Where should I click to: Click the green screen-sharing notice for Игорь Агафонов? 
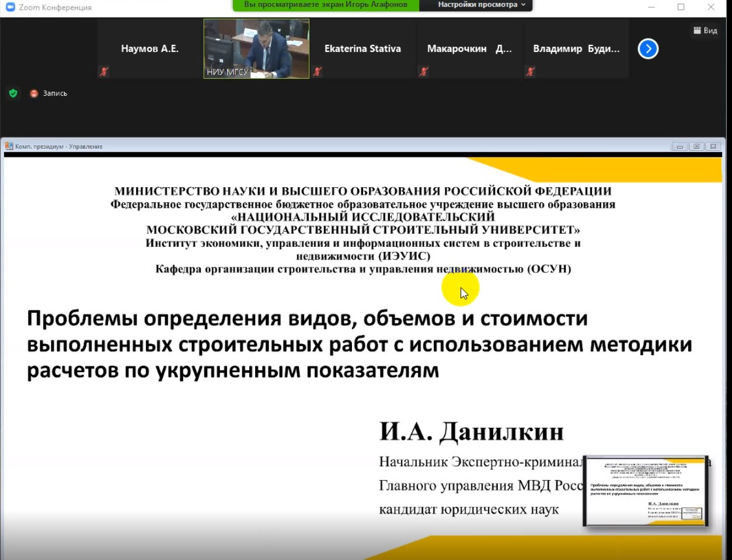pyautogui.click(x=326, y=5)
